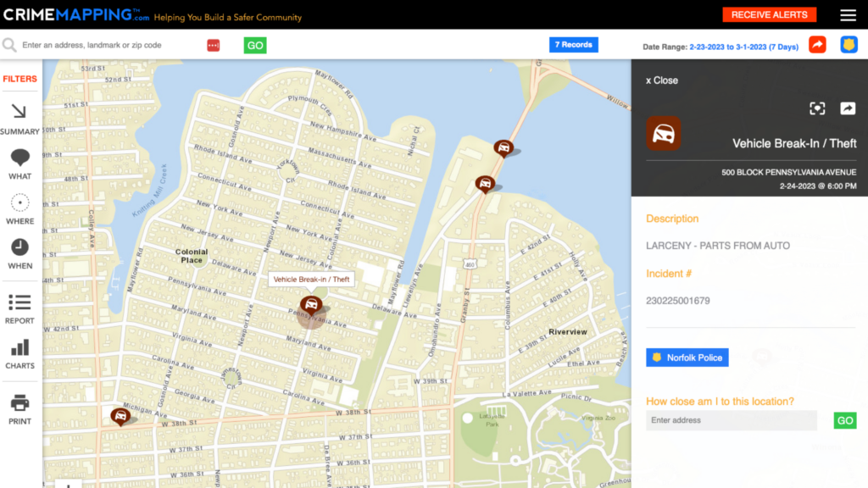The width and height of the screenshot is (868, 488).
Task: Open the WHEN filter
Action: point(19,250)
